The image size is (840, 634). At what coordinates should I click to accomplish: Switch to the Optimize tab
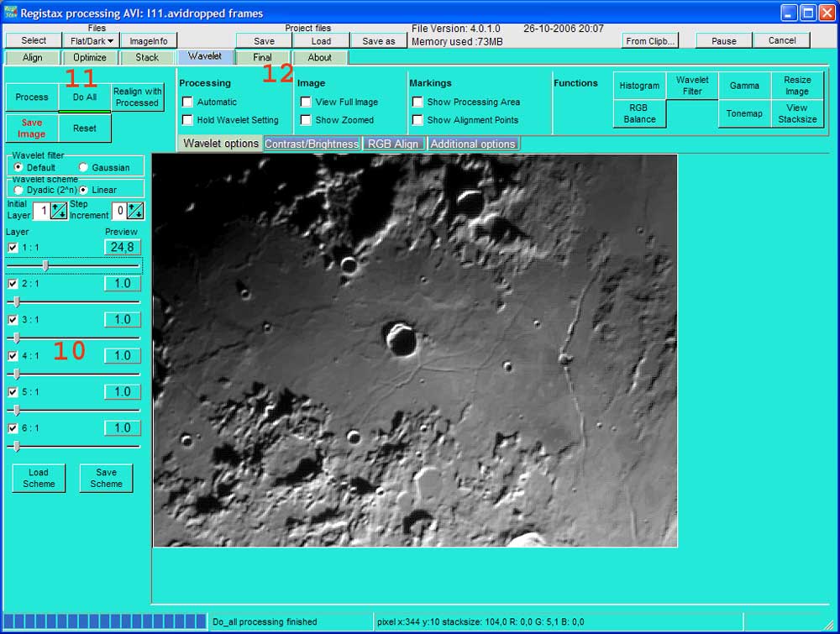[x=90, y=57]
